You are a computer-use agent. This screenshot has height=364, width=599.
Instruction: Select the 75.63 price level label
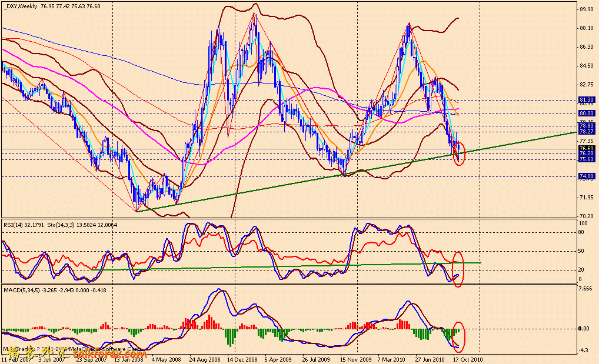click(586, 159)
